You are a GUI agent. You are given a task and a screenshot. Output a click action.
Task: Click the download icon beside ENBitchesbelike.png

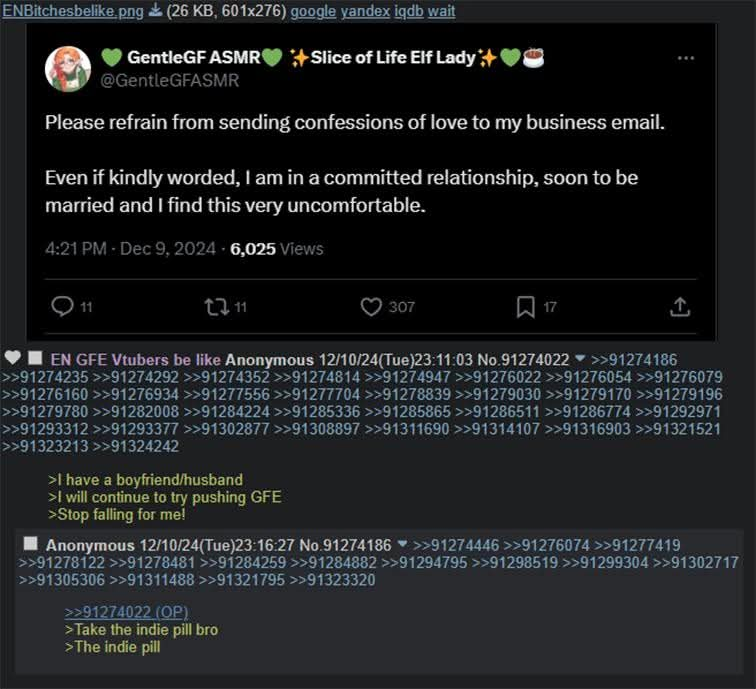[x=155, y=10]
